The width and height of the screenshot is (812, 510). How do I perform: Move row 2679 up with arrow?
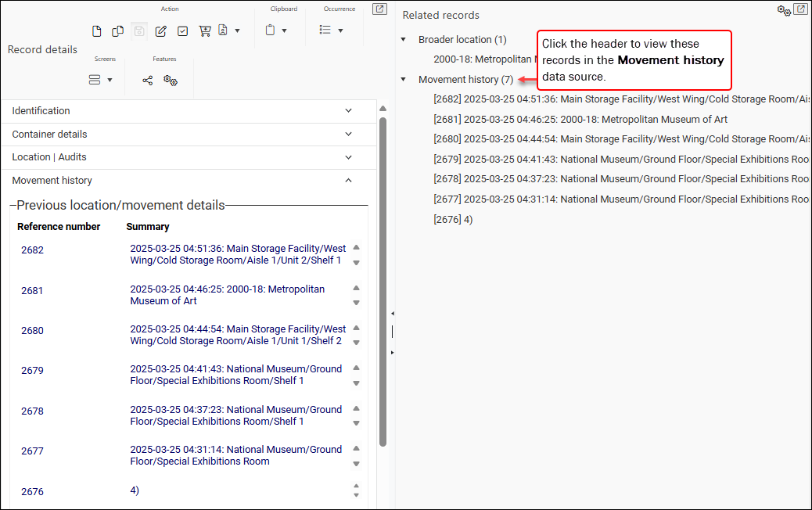pyautogui.click(x=356, y=368)
